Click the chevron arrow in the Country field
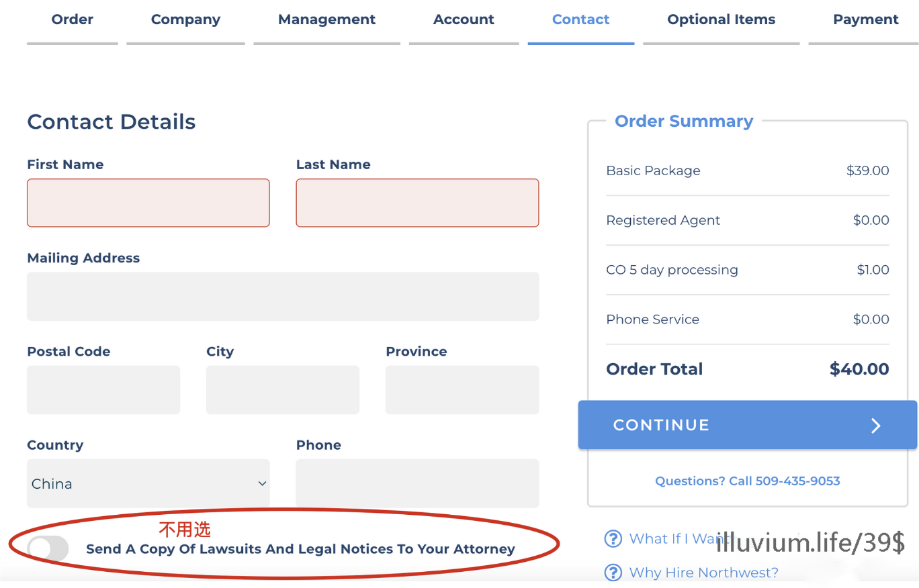This screenshot has width=919, height=588. coord(262,483)
